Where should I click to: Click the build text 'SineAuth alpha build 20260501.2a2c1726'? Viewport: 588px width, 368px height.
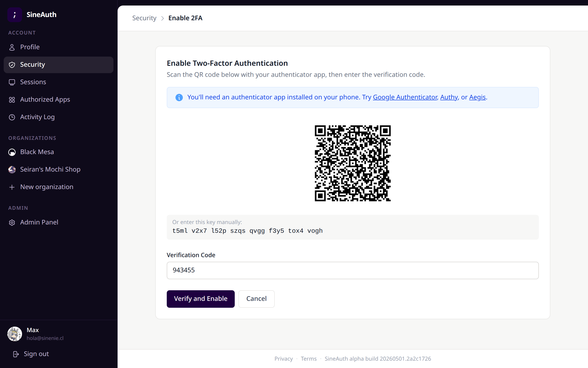[x=378, y=359]
